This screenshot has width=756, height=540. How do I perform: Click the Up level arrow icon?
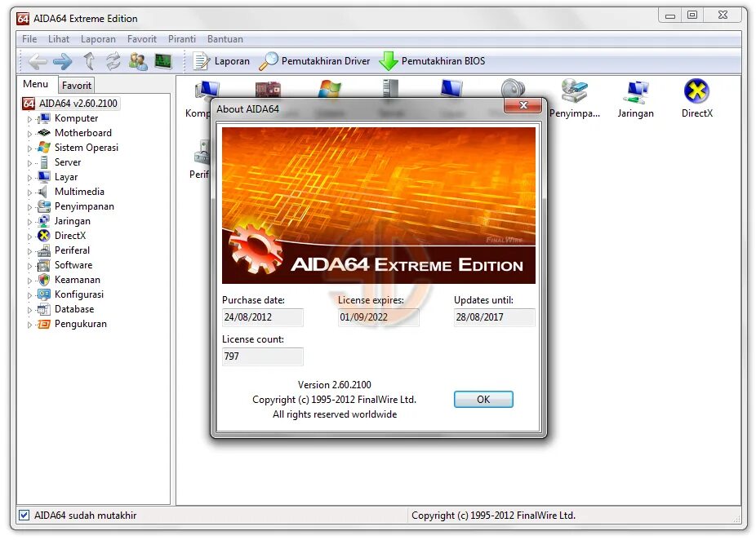point(89,61)
